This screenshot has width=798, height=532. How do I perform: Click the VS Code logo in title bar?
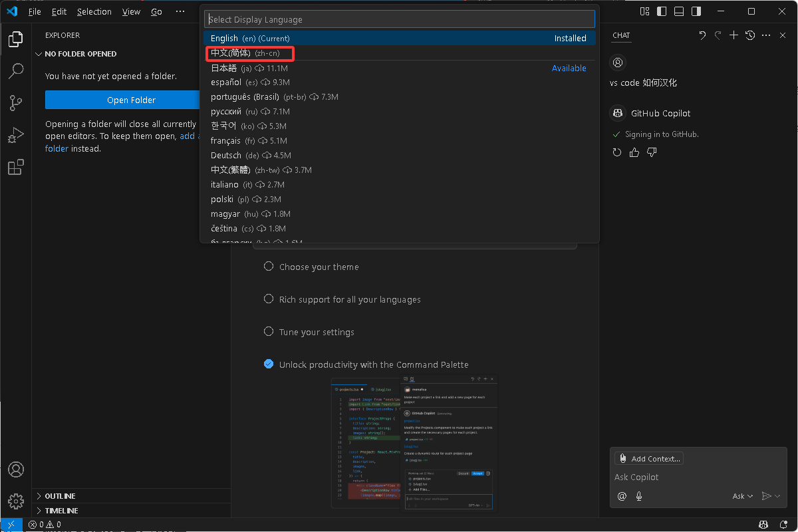coord(12,11)
